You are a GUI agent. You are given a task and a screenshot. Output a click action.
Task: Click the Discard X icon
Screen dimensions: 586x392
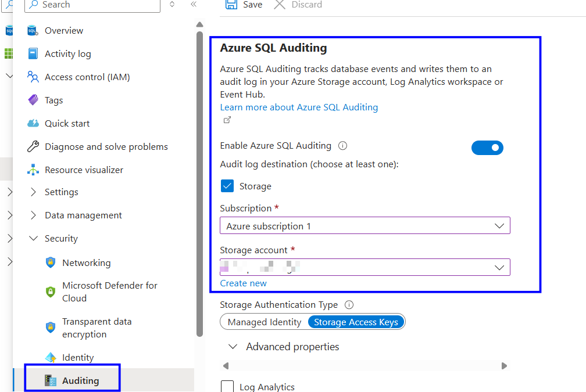280,5
